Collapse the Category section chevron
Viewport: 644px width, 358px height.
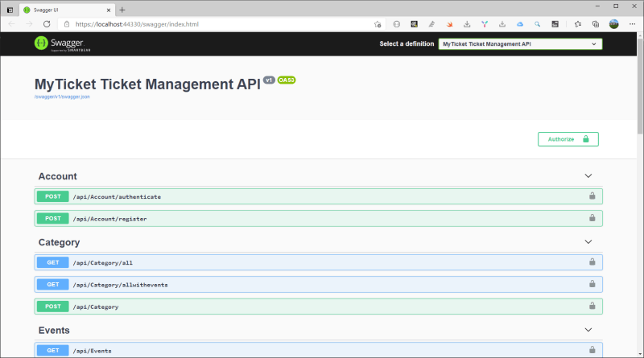click(588, 242)
